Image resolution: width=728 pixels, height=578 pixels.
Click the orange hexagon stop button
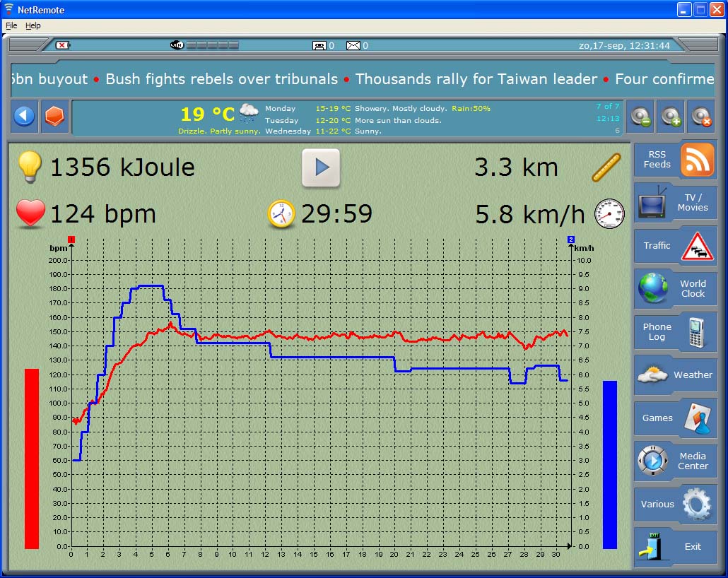click(x=54, y=116)
